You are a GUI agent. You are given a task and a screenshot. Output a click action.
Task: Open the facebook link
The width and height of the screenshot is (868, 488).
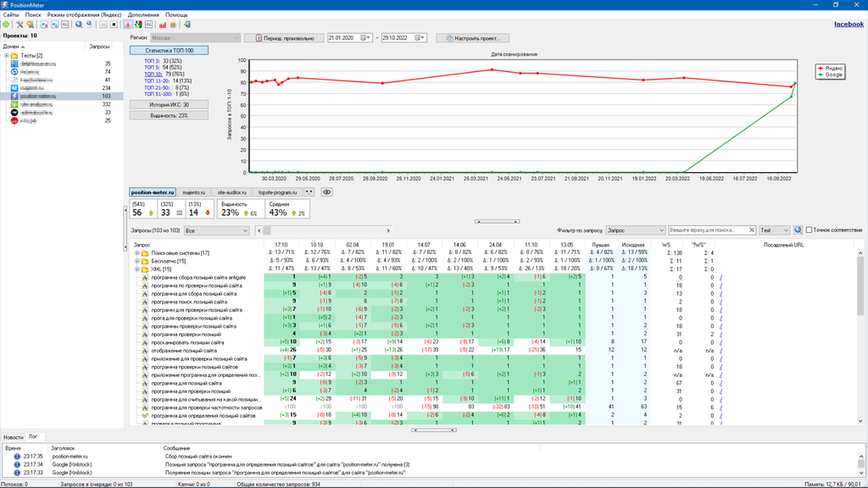click(x=849, y=24)
